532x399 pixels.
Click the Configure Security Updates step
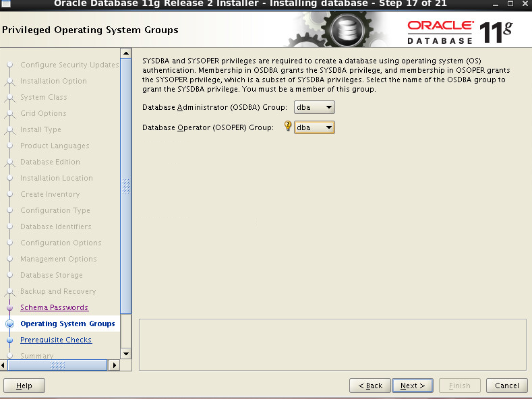69,65
